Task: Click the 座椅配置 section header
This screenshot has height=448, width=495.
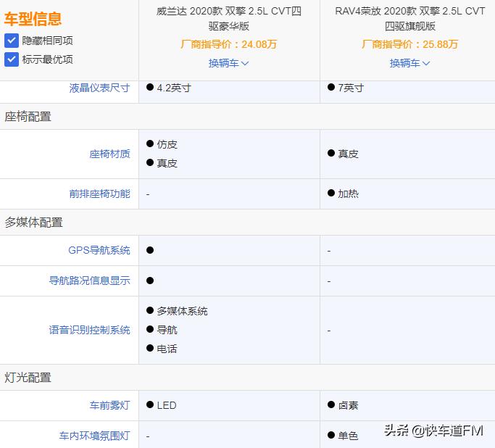Action: pyautogui.click(x=28, y=117)
